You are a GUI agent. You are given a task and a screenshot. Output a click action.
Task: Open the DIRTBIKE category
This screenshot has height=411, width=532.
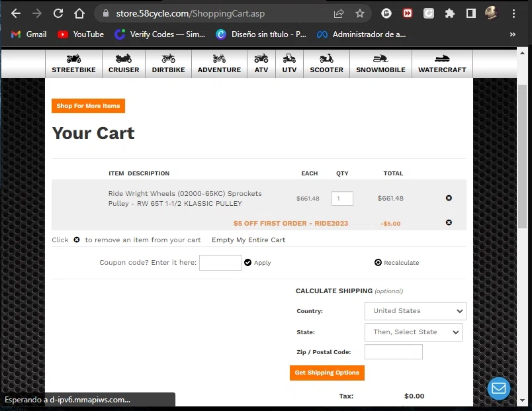[168, 64]
